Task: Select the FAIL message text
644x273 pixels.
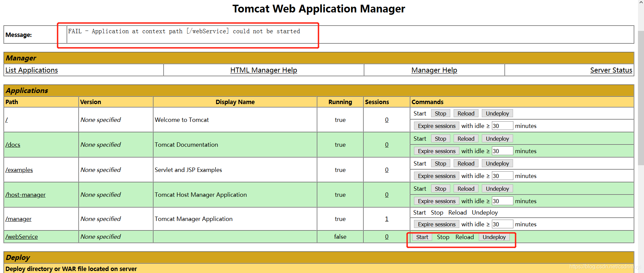Action: (184, 31)
